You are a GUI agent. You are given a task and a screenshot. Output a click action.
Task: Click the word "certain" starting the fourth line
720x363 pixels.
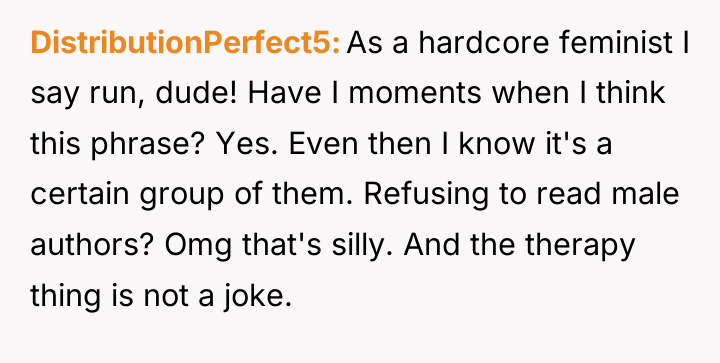point(80,194)
